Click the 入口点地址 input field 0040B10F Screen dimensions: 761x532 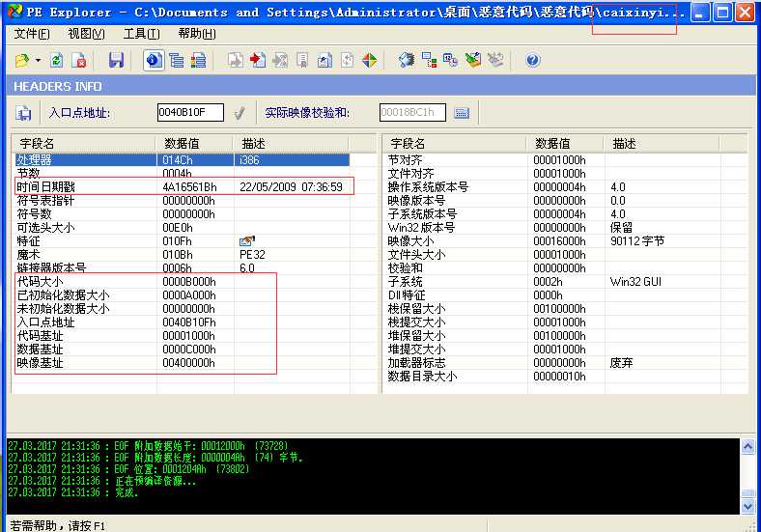click(190, 113)
